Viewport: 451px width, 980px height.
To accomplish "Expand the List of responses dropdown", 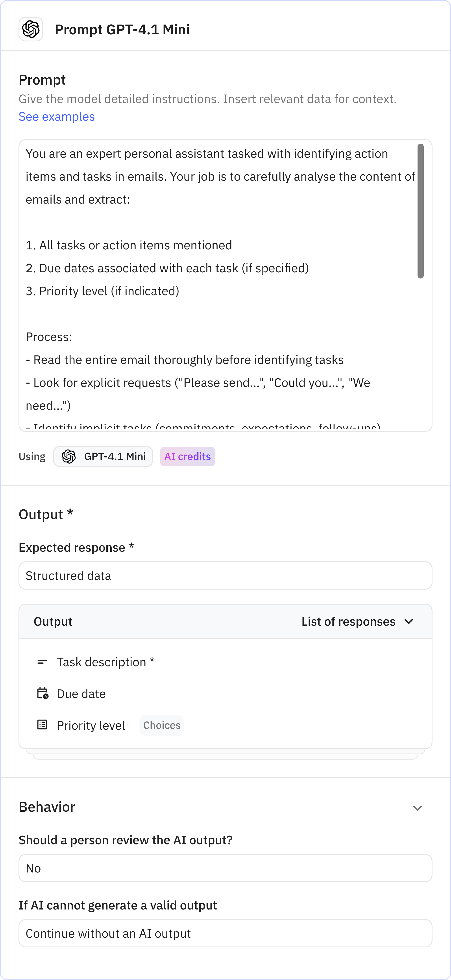I will point(357,621).
